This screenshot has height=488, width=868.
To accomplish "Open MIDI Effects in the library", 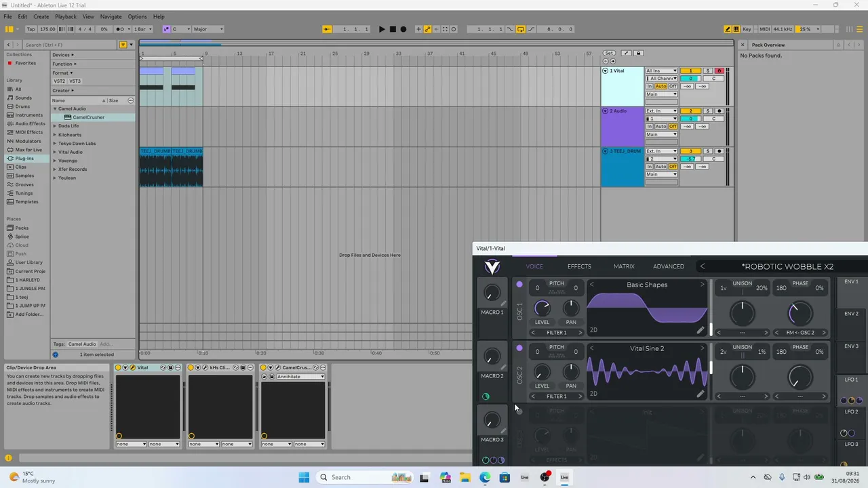I will tap(28, 132).
